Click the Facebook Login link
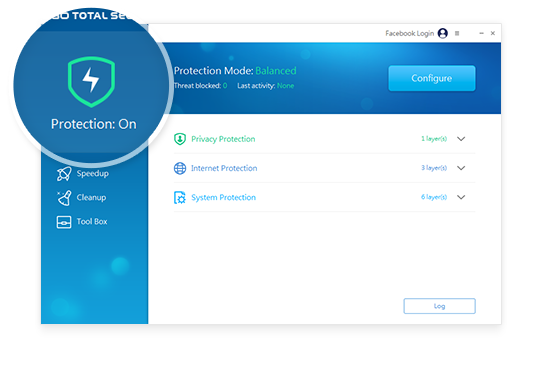 pos(409,33)
